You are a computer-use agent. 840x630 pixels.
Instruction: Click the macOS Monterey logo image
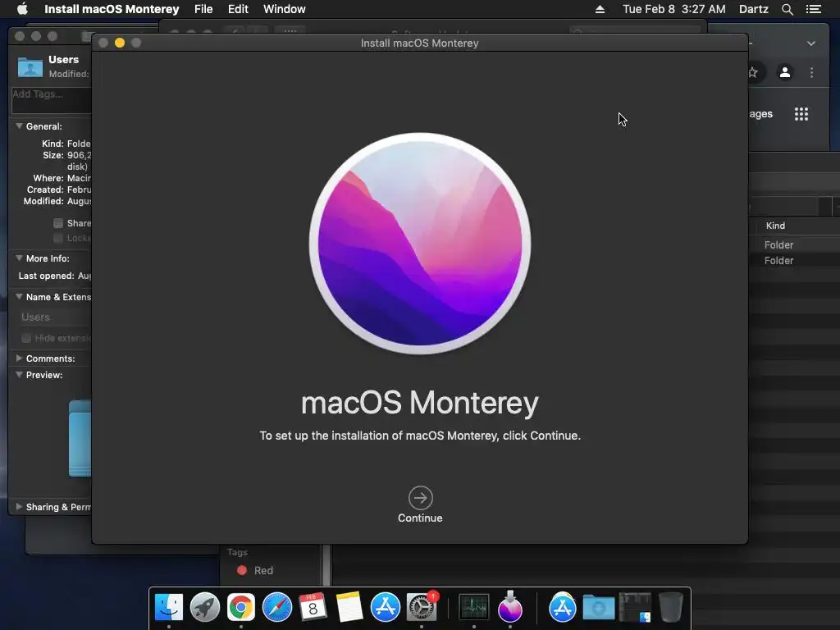click(x=420, y=244)
